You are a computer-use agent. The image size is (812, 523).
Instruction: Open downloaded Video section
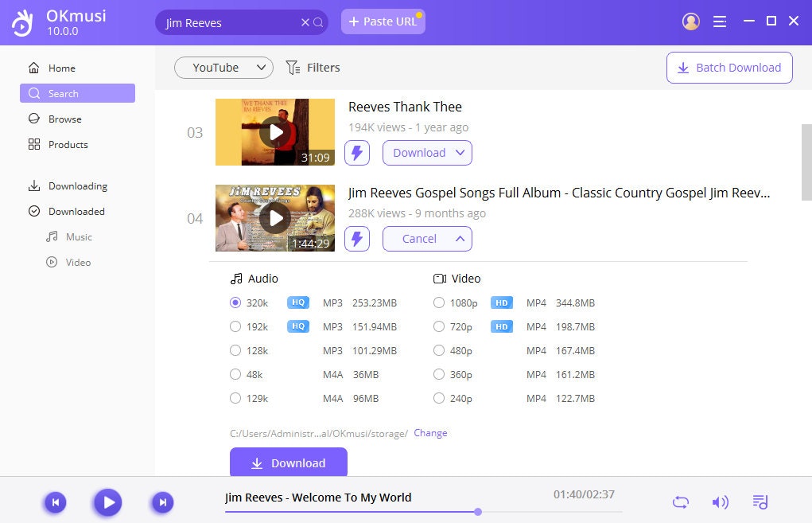coord(68,262)
